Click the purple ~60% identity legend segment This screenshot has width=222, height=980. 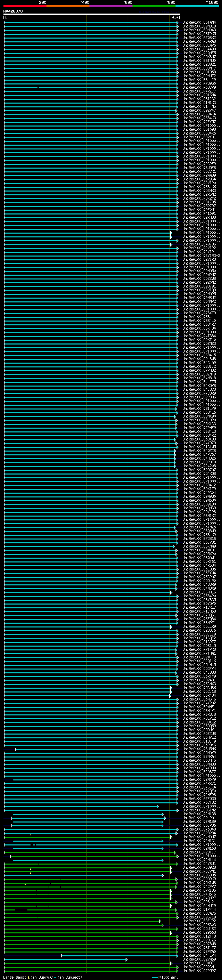pos(111,6)
